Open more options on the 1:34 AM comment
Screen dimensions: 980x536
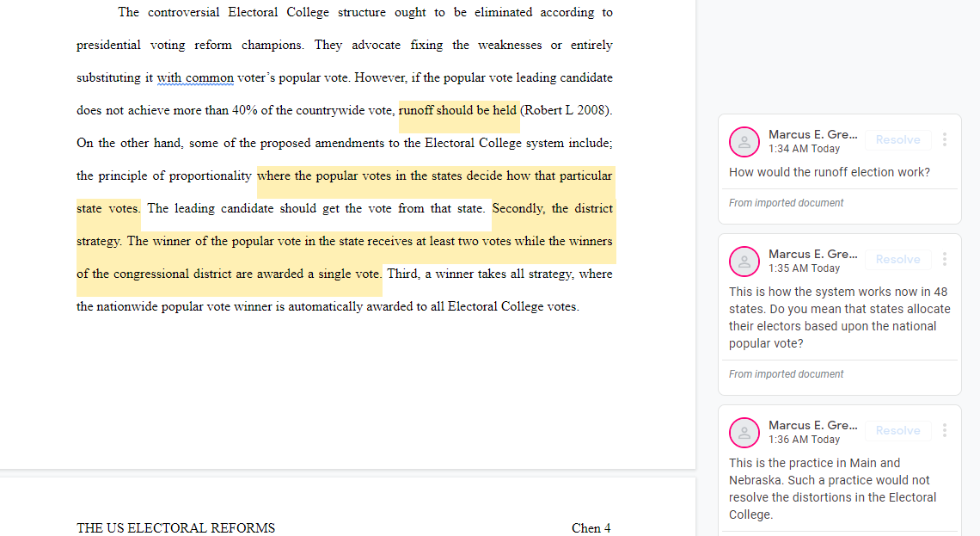click(x=945, y=139)
